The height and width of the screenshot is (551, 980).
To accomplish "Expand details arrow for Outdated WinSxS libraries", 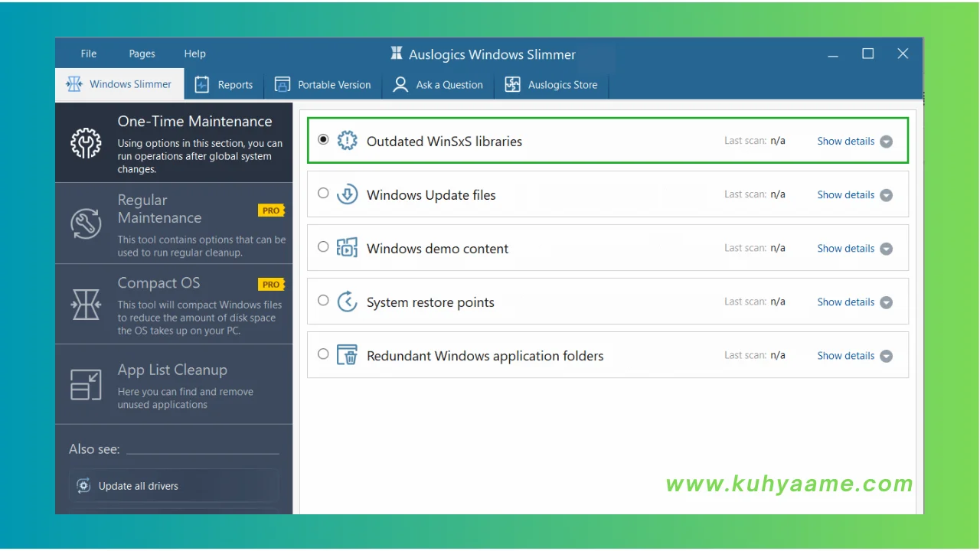I will (x=887, y=142).
